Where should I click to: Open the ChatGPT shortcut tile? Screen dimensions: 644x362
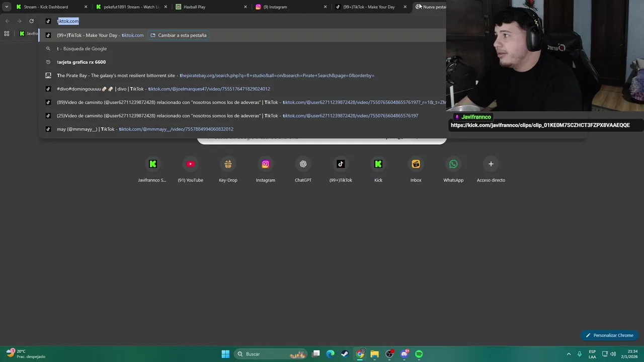(303, 170)
